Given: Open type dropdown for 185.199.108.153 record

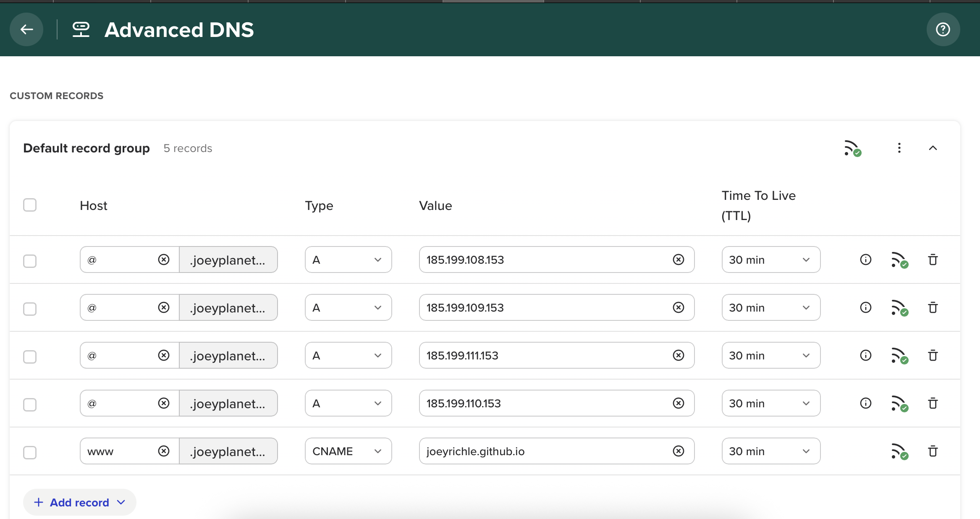Looking at the screenshot, I should [348, 260].
